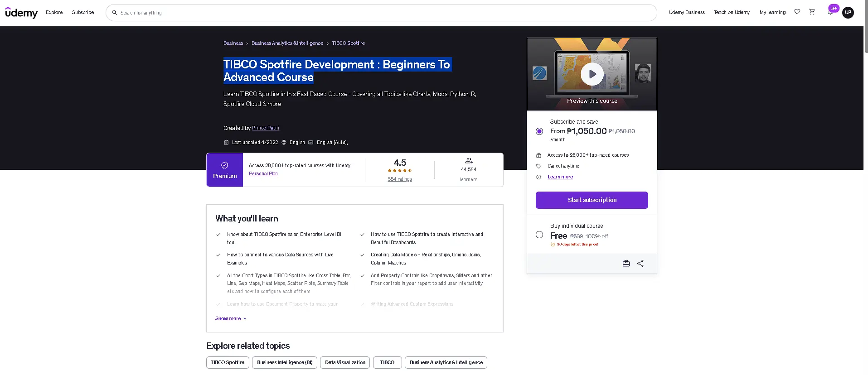The width and height of the screenshot is (868, 375).
Task: Click the Free price label
Action: tap(558, 236)
